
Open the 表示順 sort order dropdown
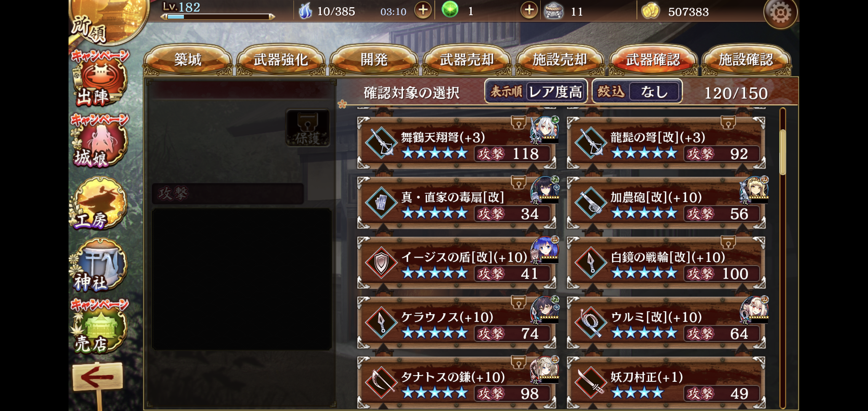(x=536, y=91)
